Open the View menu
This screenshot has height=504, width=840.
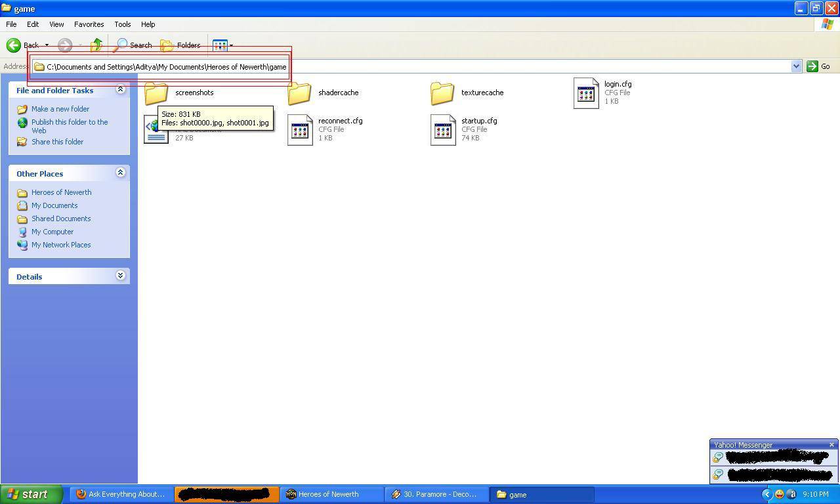(56, 24)
